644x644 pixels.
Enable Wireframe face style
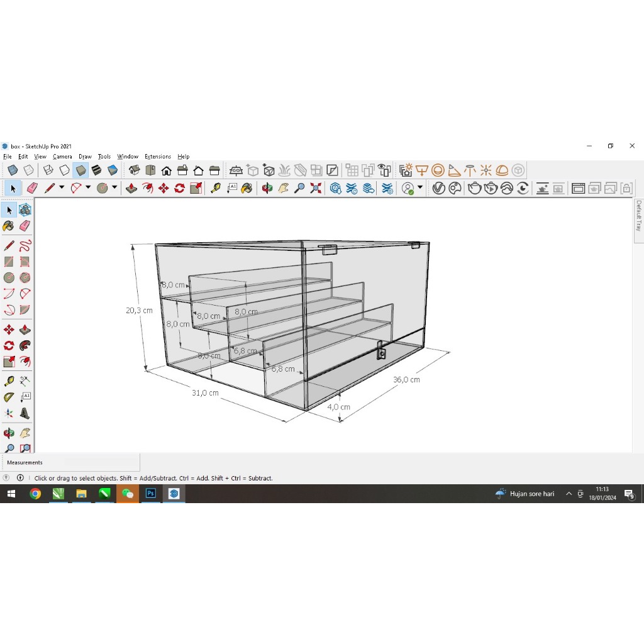click(x=48, y=170)
